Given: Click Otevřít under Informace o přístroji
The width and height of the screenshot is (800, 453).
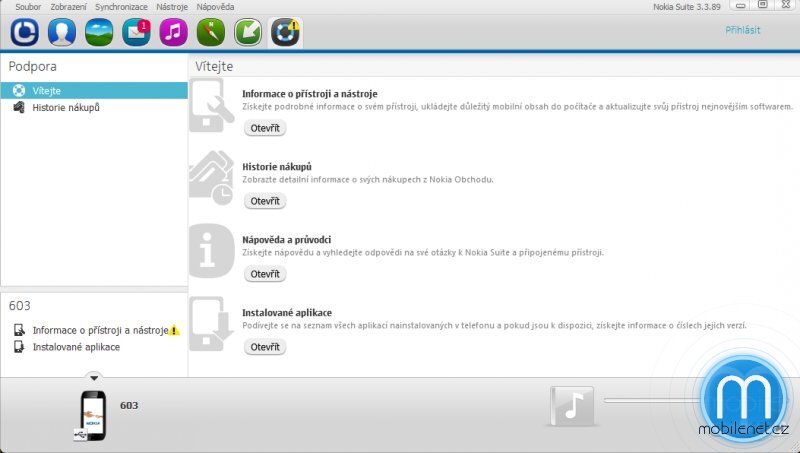Looking at the screenshot, I should (265, 128).
